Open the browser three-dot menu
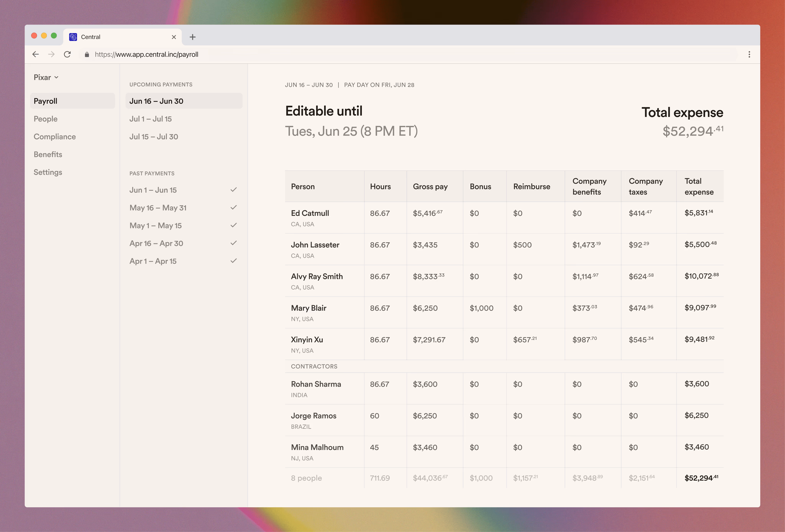The height and width of the screenshot is (532, 785). click(749, 54)
